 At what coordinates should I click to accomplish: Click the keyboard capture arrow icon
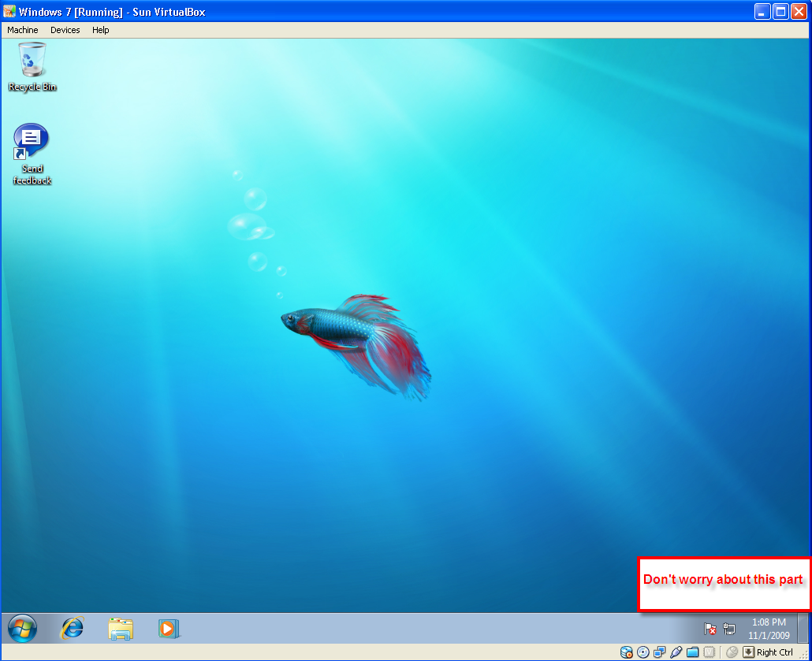[749, 652]
